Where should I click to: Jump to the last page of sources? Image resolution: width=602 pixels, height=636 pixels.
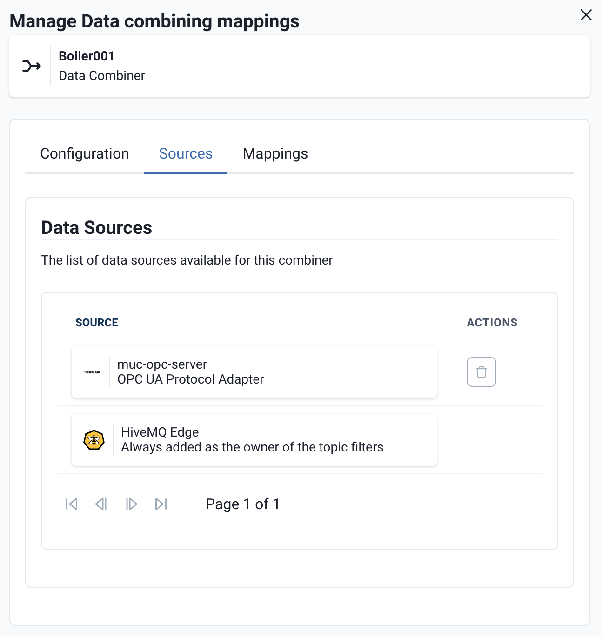point(161,504)
